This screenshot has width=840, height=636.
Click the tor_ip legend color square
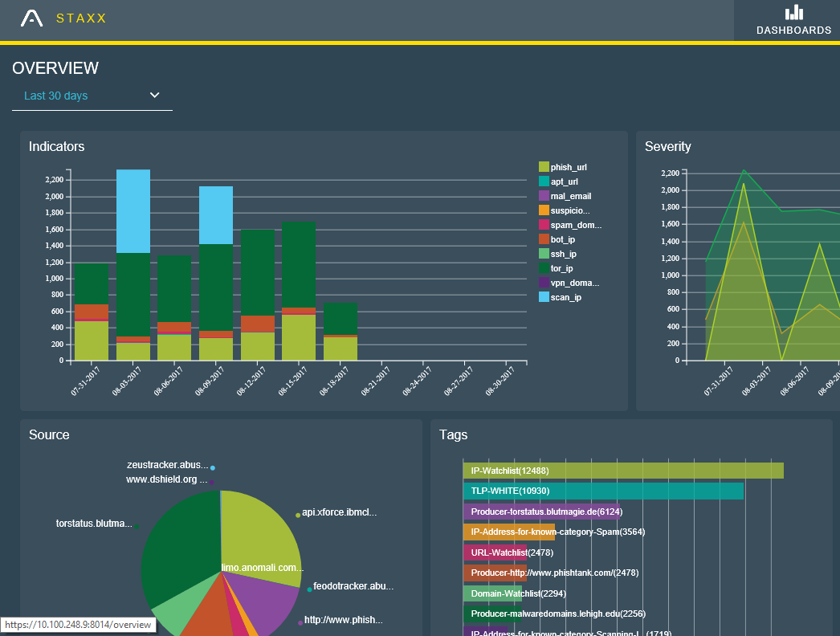pos(544,268)
